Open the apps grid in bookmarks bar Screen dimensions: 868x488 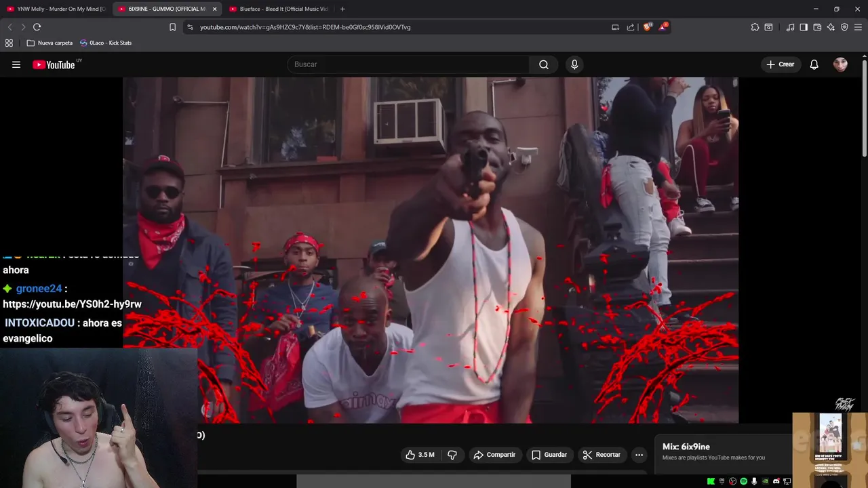coord(9,43)
